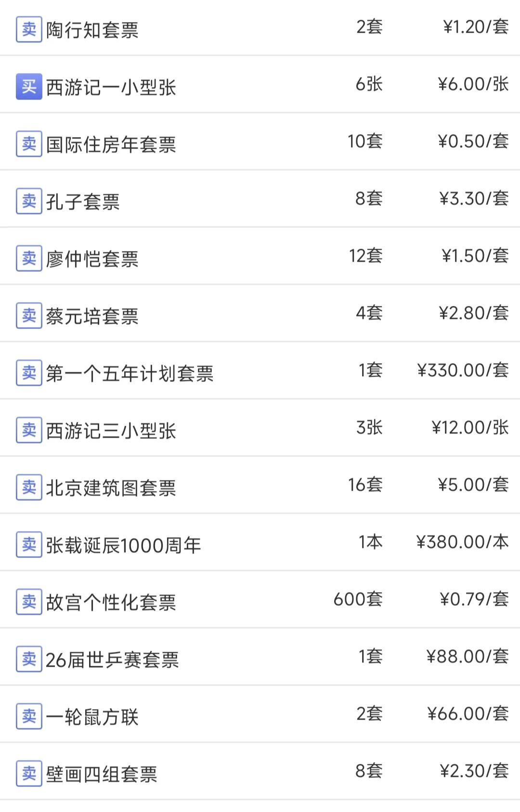Open the 北京建筑图套票 listing
The image size is (520, 812).
pos(111,488)
